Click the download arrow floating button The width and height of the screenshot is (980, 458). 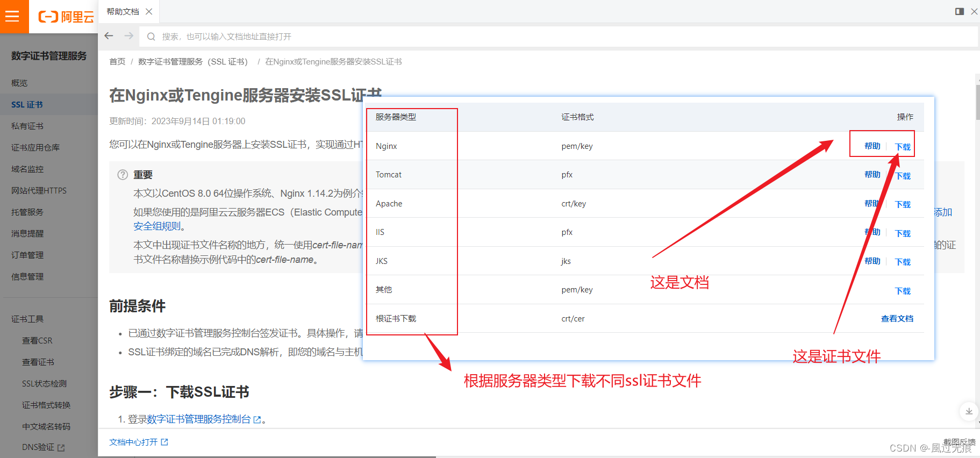click(x=969, y=411)
